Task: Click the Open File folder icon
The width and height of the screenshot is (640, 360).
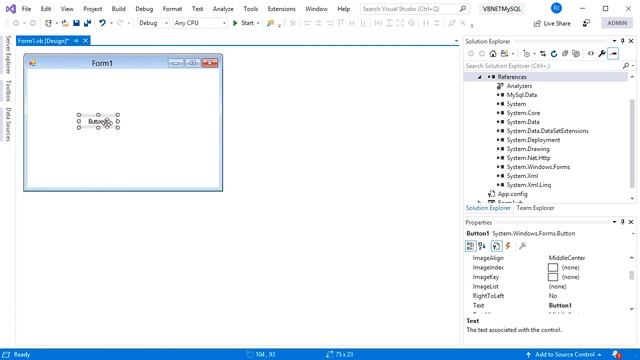Action: pyautogui.click(x=65, y=23)
